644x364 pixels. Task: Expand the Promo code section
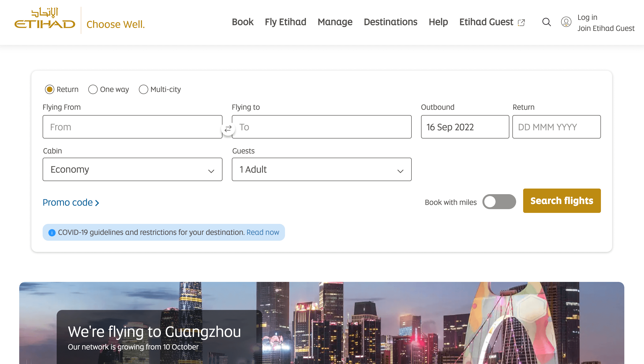(71, 202)
